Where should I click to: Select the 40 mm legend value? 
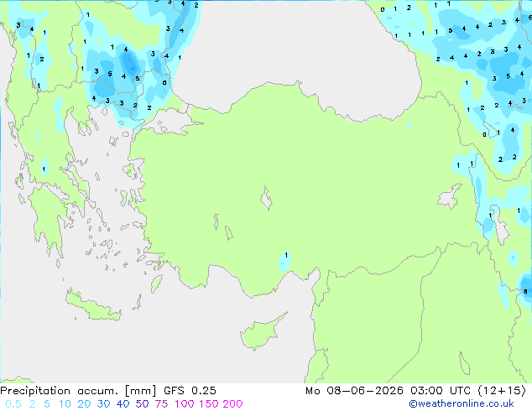(x=123, y=404)
